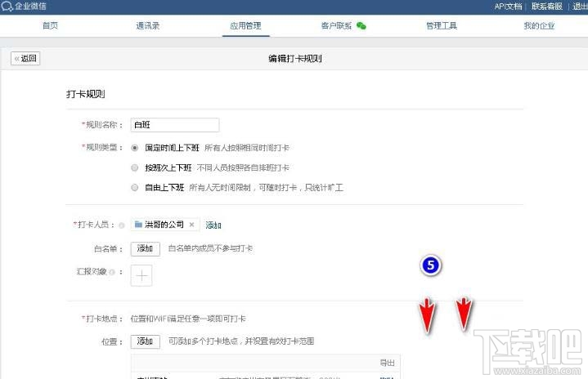Click the 洪哥的公司 tag text
This screenshot has height=379, width=588.
pos(164,225)
